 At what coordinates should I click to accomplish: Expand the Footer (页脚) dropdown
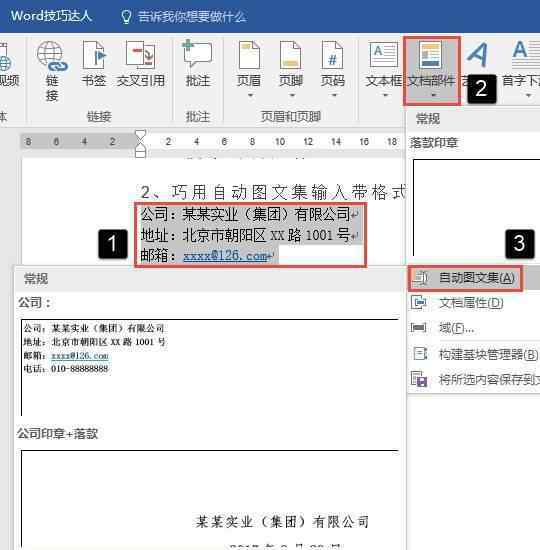pos(292,95)
